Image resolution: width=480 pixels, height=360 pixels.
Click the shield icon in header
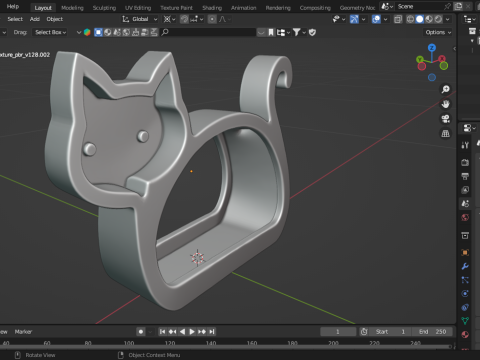click(x=312, y=32)
